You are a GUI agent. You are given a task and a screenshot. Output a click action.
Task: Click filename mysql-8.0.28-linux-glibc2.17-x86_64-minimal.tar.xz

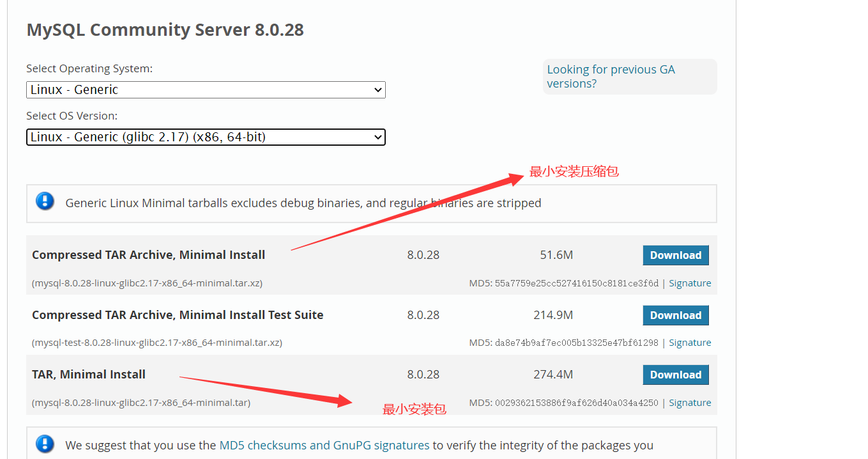point(147,283)
